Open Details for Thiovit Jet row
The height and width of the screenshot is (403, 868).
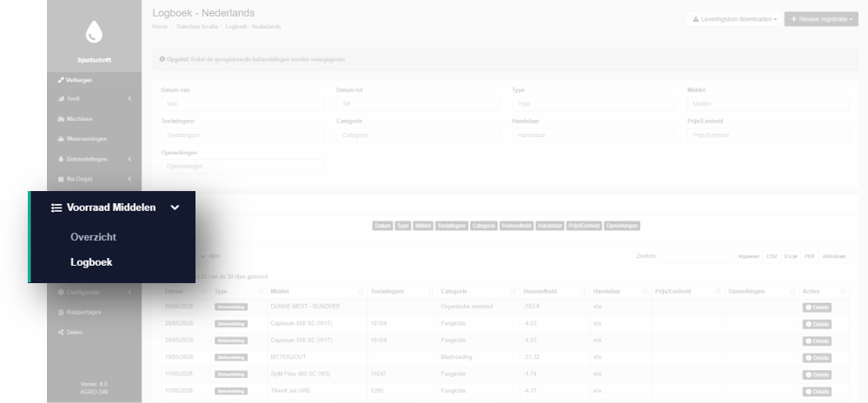(x=817, y=392)
